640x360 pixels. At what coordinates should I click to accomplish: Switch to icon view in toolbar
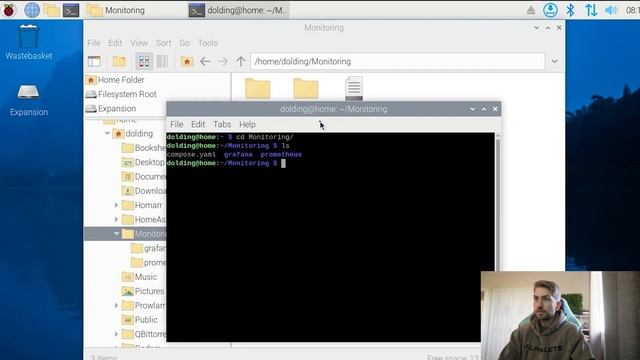(144, 62)
